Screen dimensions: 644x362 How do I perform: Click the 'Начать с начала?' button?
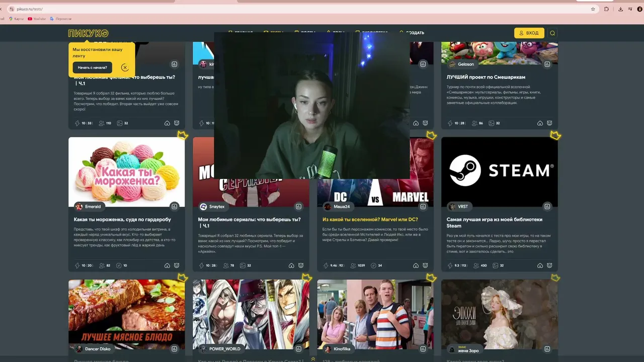(93, 67)
